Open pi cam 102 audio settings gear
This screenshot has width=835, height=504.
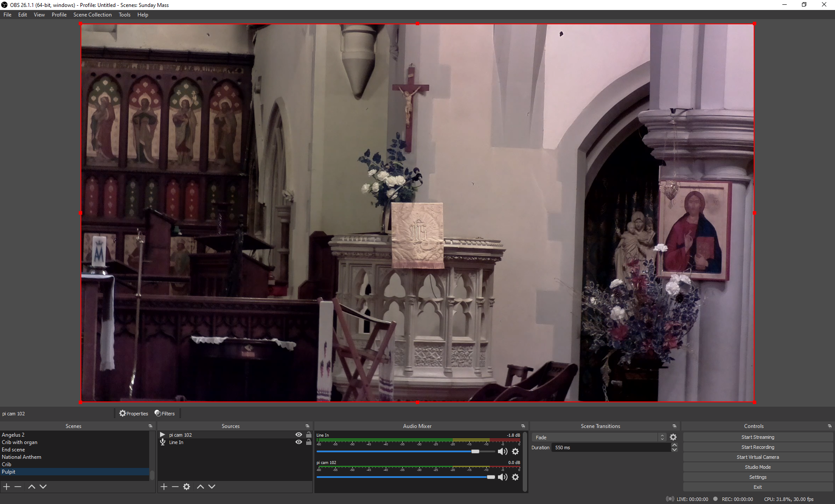click(x=515, y=477)
